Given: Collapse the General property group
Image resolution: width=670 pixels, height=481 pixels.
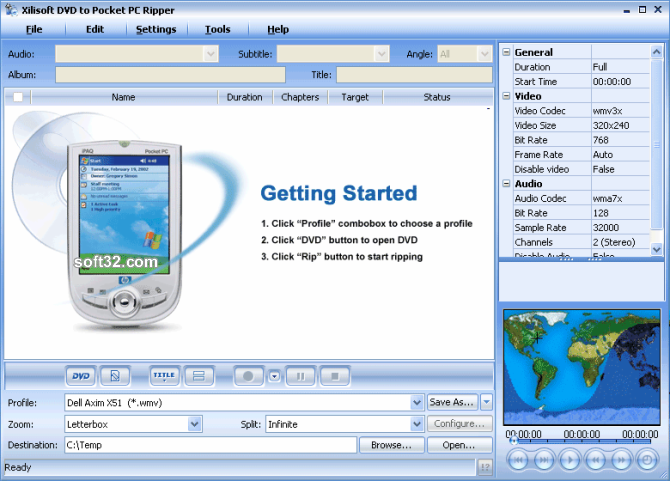Looking at the screenshot, I should click(506, 52).
